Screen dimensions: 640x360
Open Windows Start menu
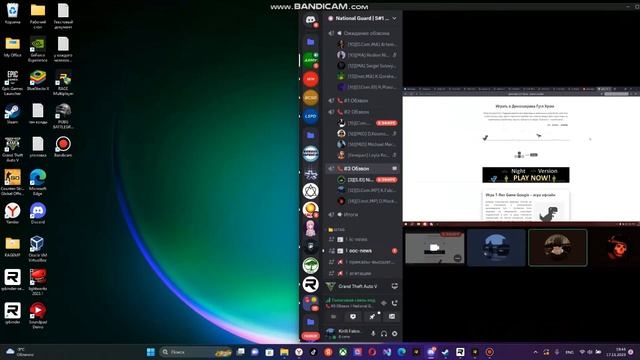tap(151, 352)
